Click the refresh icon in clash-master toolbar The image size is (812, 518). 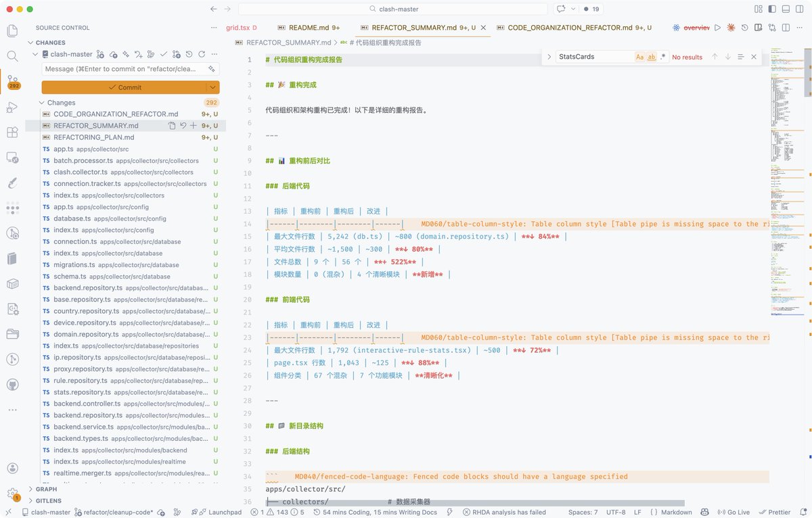[x=202, y=54]
